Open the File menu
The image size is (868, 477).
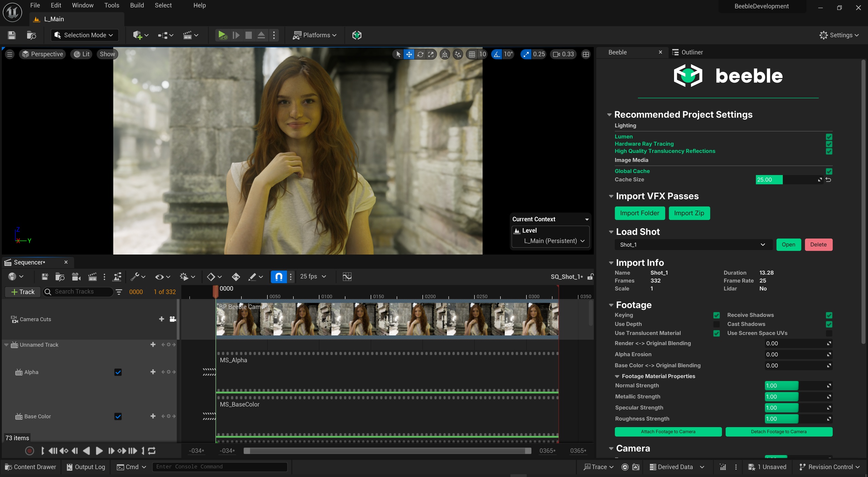[35, 5]
